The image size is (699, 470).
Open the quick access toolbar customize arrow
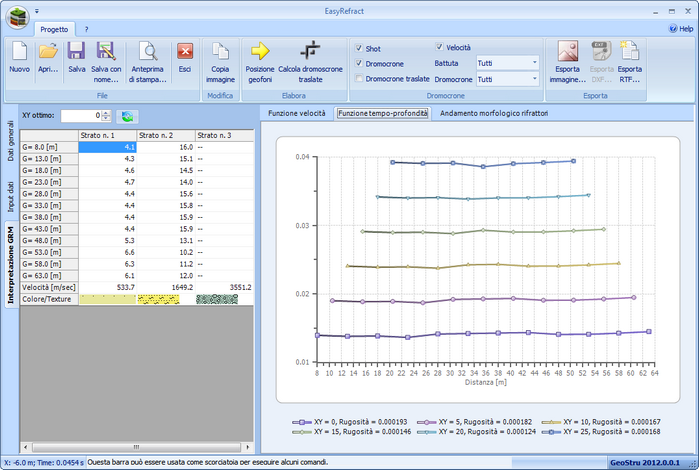(x=37, y=11)
